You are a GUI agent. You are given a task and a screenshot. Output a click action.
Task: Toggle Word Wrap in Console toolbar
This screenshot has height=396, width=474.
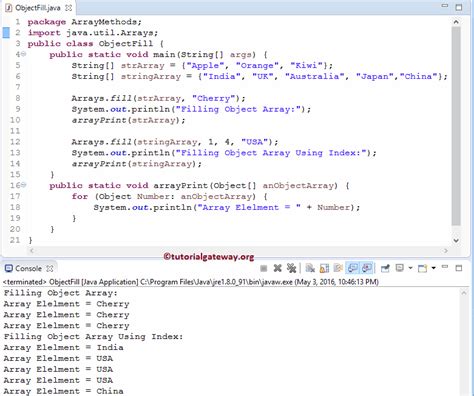click(338, 268)
